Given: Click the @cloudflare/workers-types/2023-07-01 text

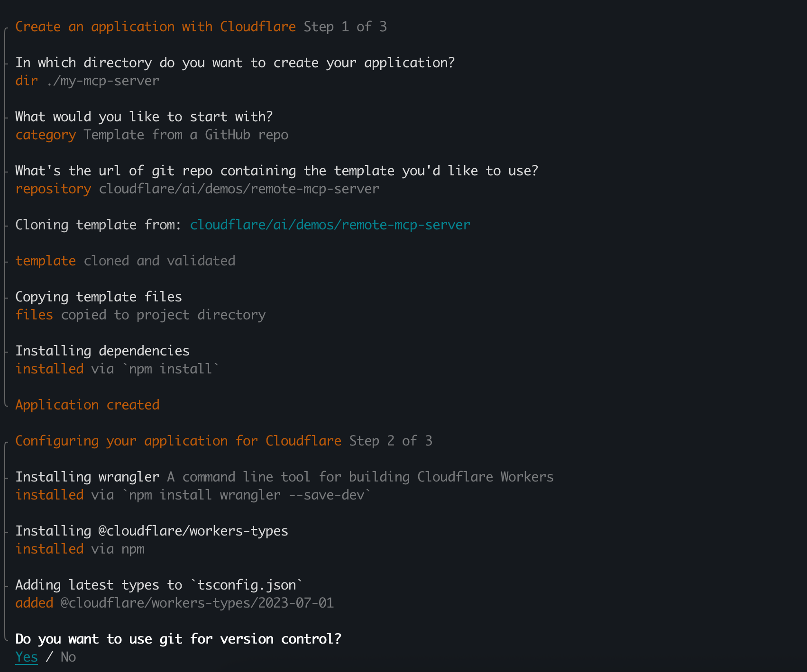Looking at the screenshot, I should tap(197, 603).
